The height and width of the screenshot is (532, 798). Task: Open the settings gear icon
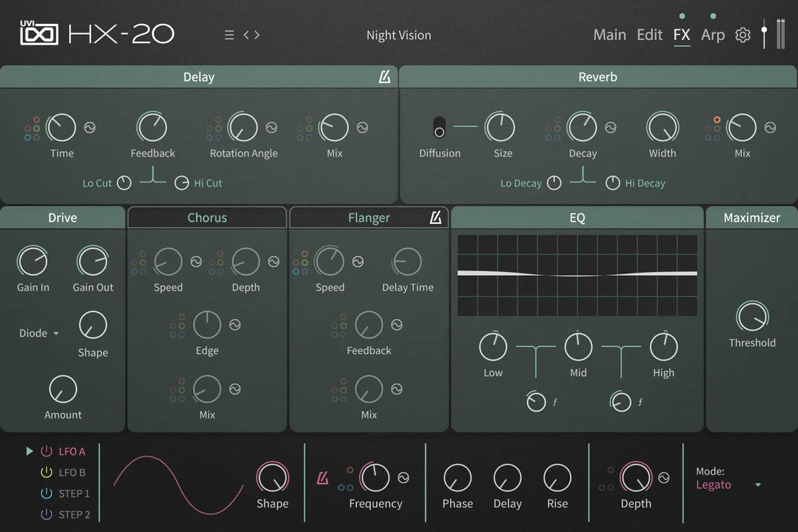[x=742, y=35]
